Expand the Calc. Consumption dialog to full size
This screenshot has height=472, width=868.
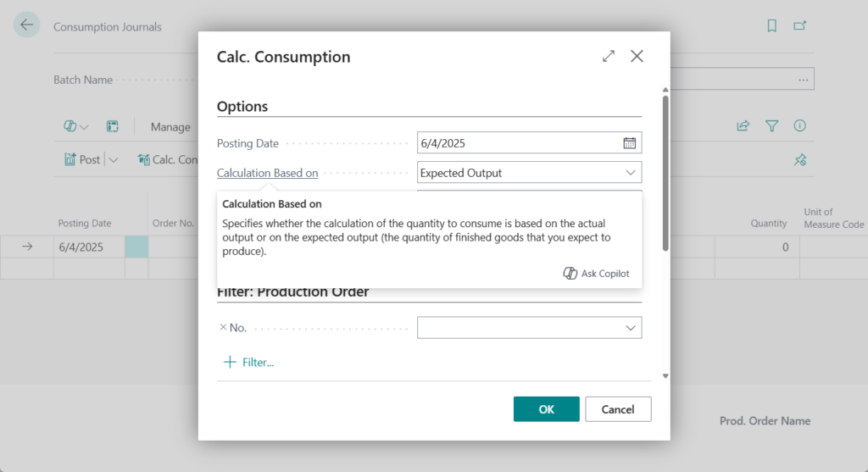point(609,57)
